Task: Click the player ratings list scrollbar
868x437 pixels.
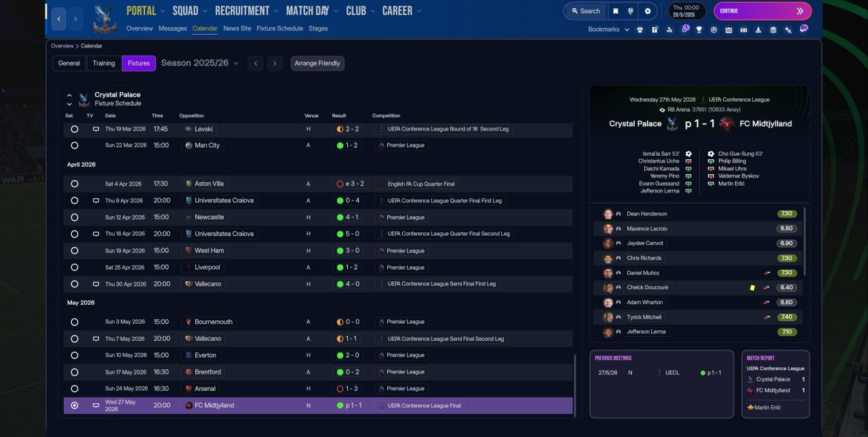Action: click(806, 241)
